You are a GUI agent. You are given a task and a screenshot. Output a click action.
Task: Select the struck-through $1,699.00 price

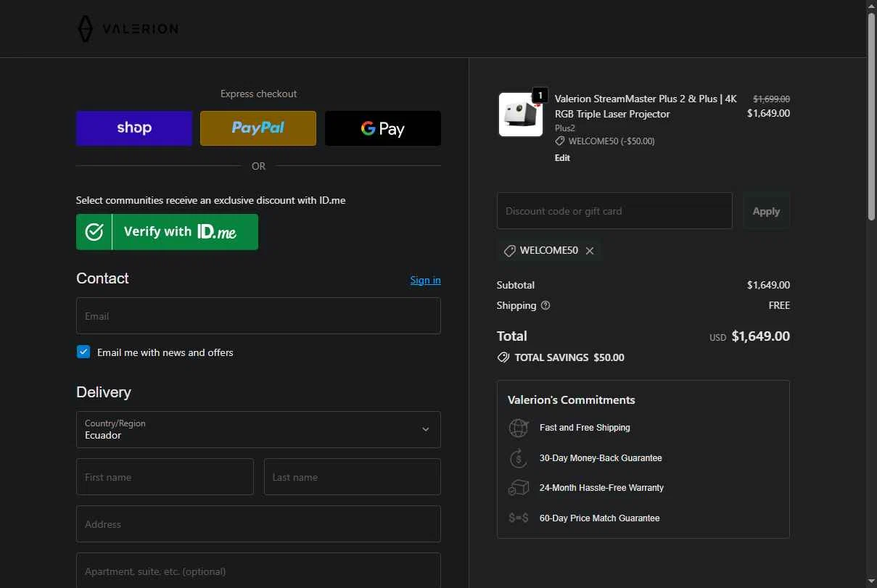point(771,99)
